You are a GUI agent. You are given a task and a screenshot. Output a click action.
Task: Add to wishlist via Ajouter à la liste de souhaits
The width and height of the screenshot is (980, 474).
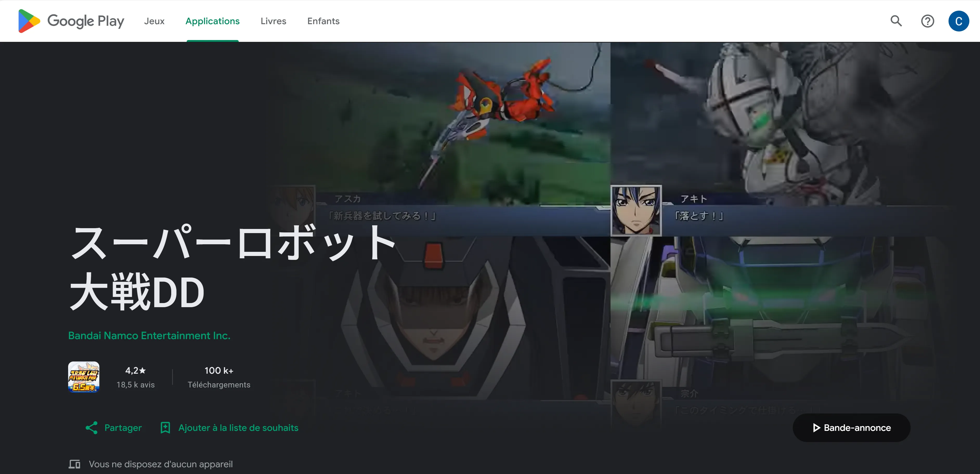238,428
